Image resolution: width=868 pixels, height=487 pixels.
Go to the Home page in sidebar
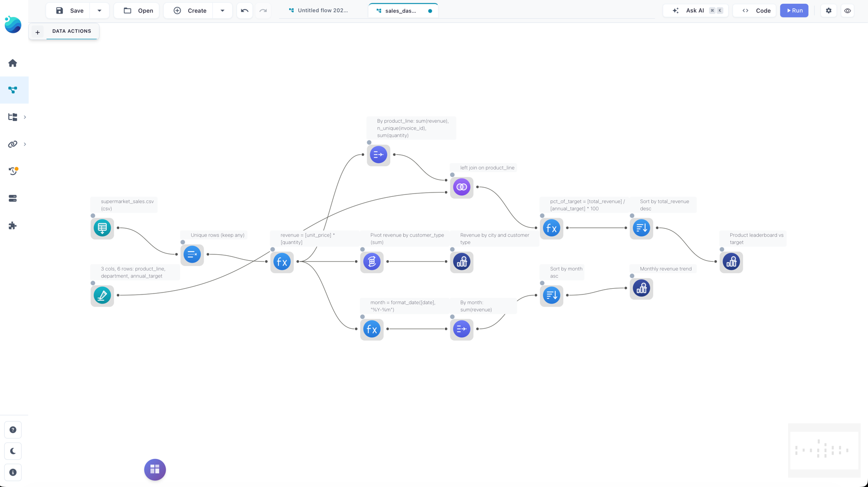pyautogui.click(x=13, y=63)
